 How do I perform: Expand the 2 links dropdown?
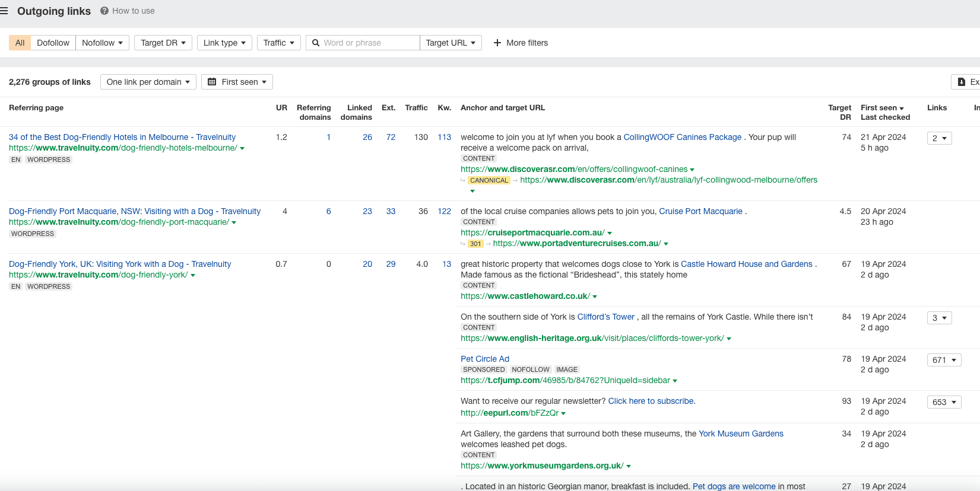(x=939, y=138)
